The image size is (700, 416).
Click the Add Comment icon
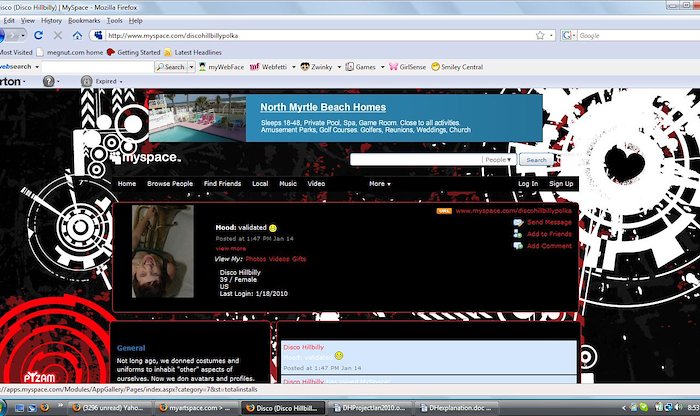click(518, 246)
